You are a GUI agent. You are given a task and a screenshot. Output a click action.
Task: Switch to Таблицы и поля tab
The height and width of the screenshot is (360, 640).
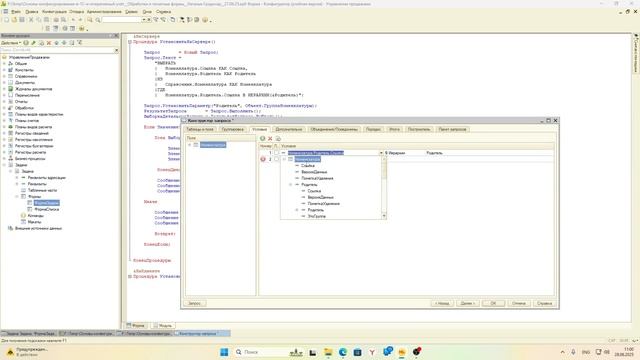(200, 129)
